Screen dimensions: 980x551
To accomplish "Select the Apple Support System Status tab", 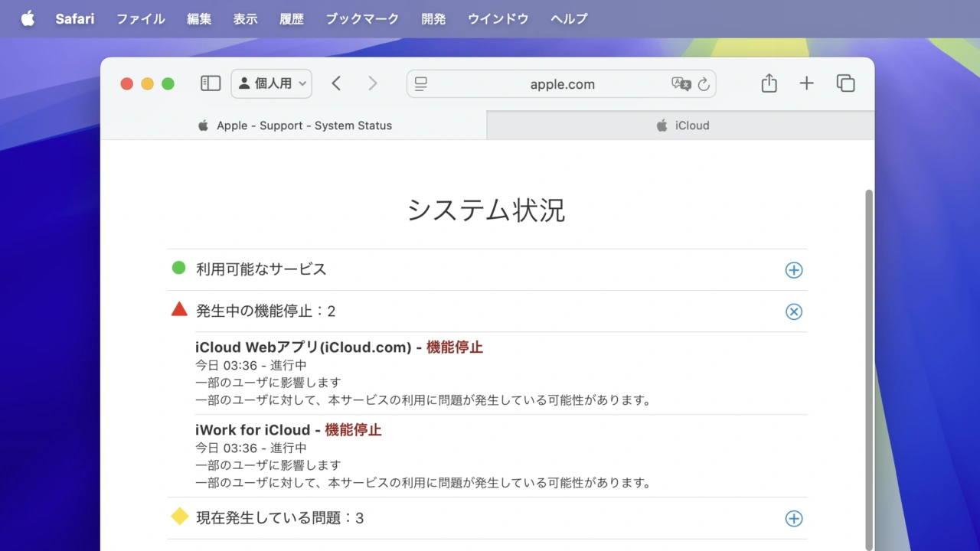I will [294, 126].
